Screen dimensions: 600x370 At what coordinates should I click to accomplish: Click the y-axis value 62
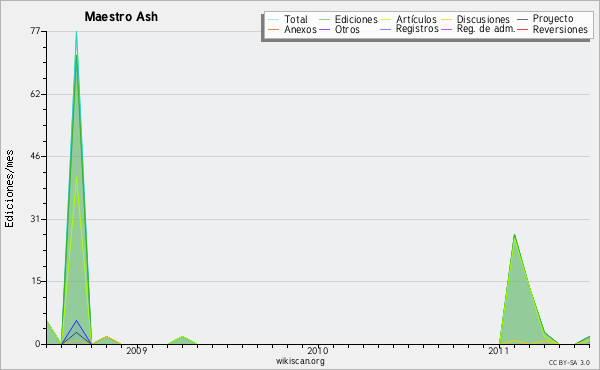(x=35, y=94)
